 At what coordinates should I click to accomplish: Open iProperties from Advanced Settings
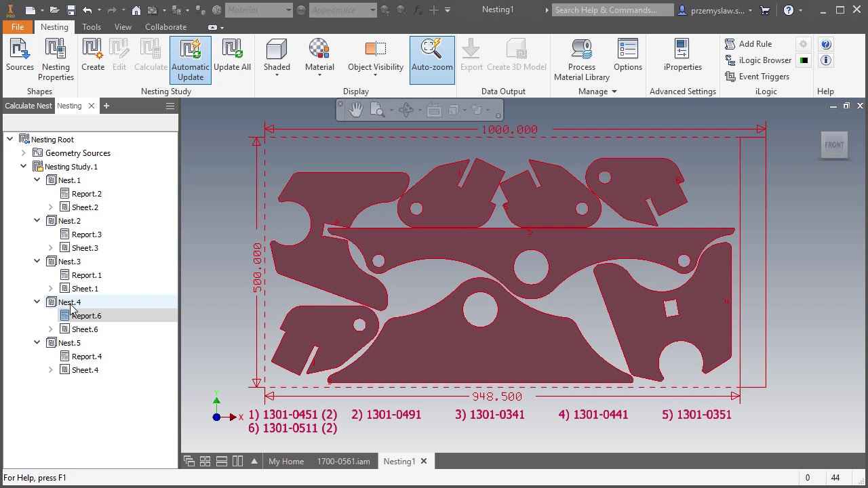(x=682, y=56)
